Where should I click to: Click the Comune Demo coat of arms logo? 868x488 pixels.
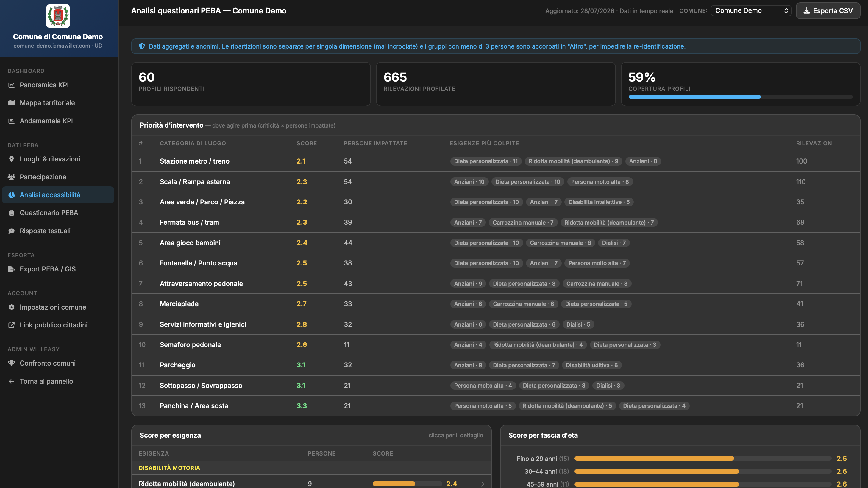coord(58,16)
